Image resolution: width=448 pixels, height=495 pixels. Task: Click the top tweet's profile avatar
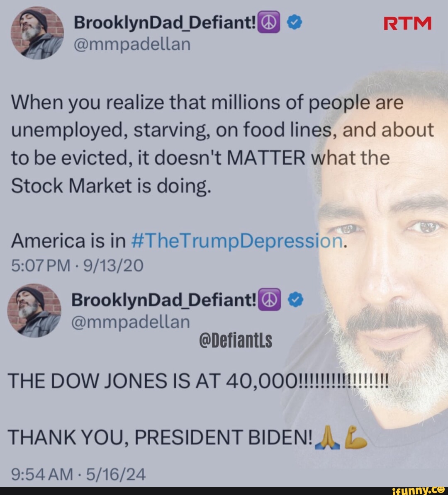pos(37,33)
